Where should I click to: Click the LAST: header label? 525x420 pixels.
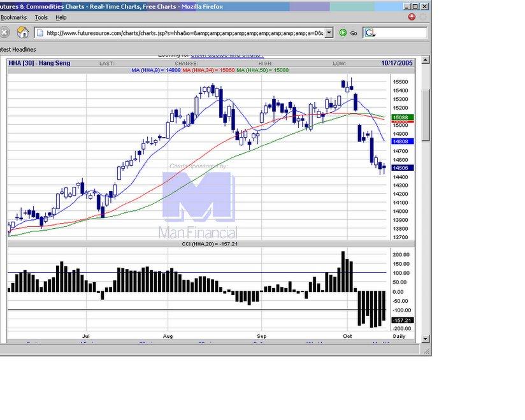(107, 63)
